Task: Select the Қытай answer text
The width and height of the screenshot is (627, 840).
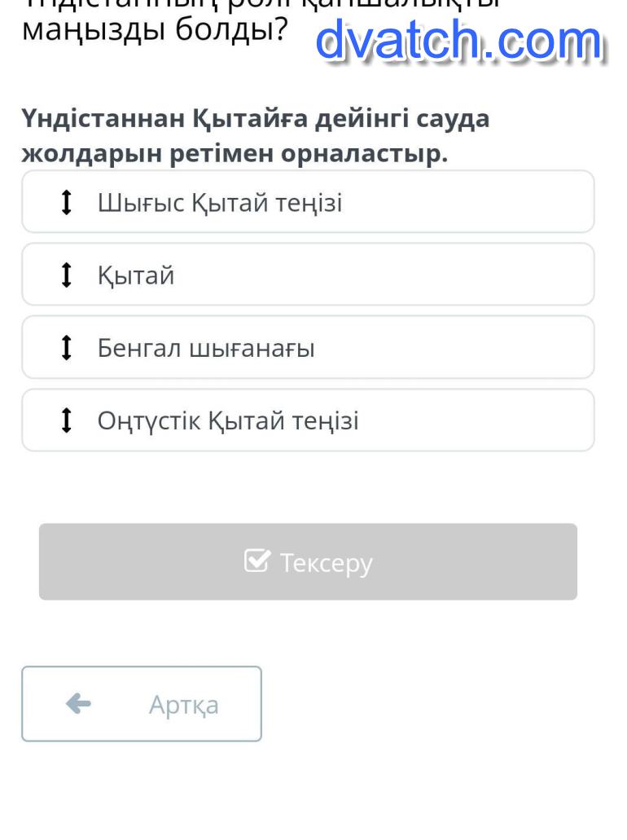Action: [136, 275]
